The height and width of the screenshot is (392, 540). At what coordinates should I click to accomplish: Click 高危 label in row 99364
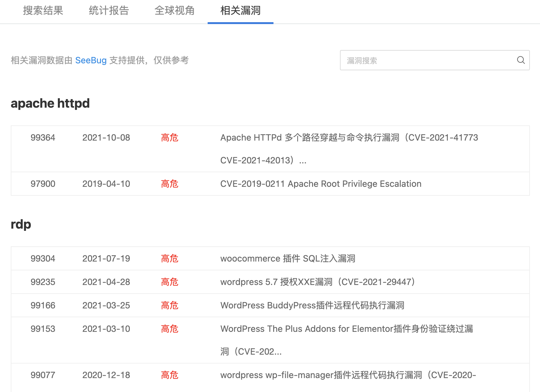click(170, 137)
